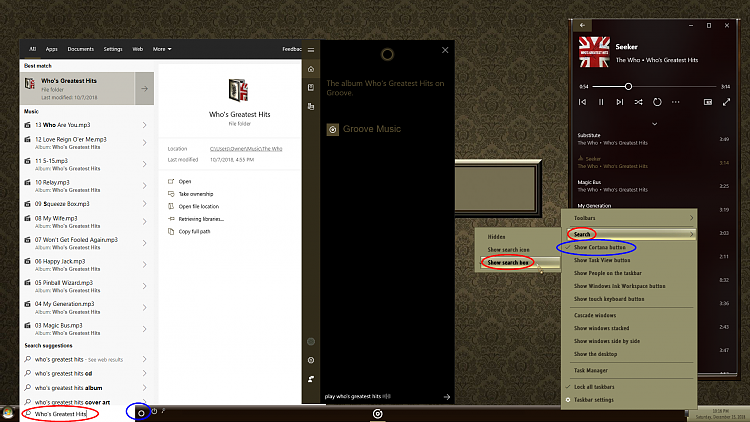Image resolution: width=750 pixels, height=422 pixels.
Task: Go back with Groove back arrow
Action: click(x=582, y=25)
